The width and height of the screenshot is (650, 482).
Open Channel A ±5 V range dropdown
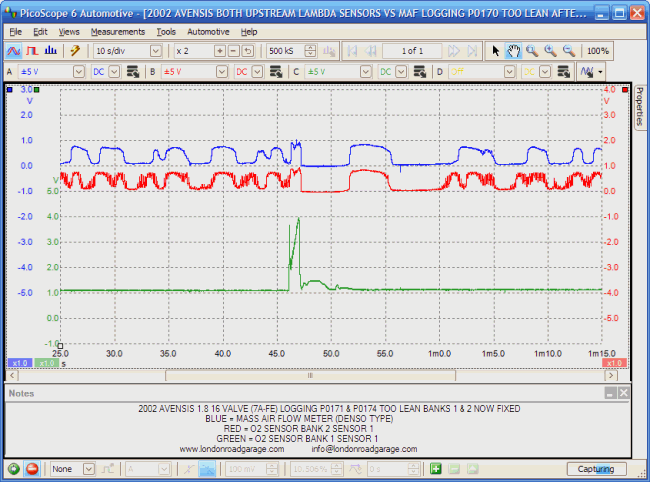[x=77, y=72]
